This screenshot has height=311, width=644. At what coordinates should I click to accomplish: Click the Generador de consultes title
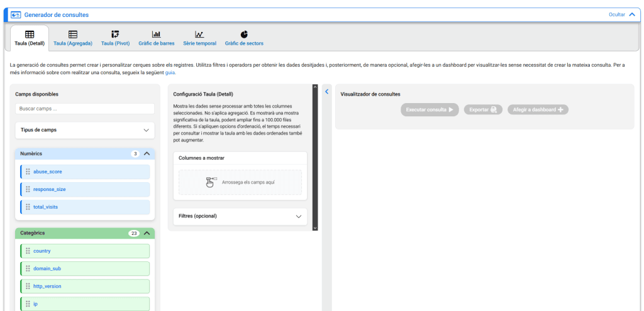pos(56,15)
